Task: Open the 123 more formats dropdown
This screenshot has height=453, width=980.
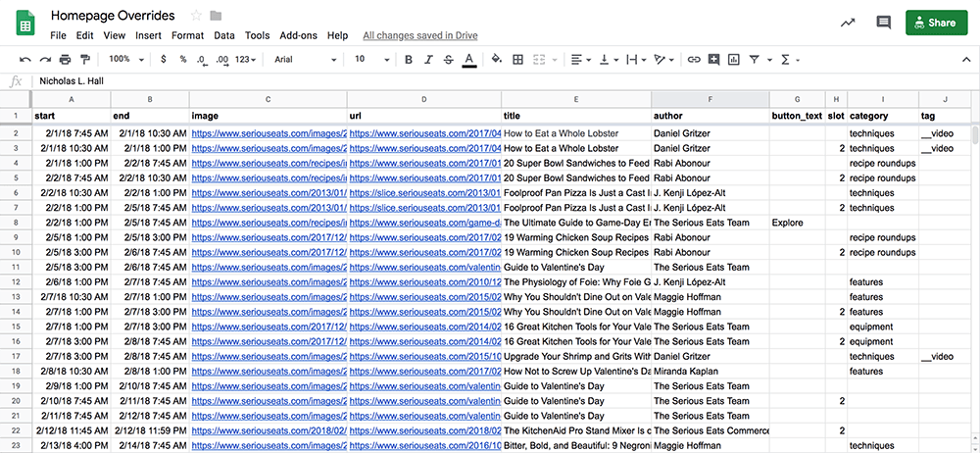Action: (x=245, y=60)
